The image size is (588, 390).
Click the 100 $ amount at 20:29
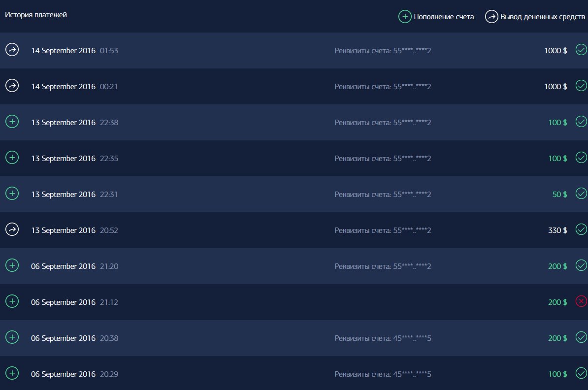tap(557, 374)
